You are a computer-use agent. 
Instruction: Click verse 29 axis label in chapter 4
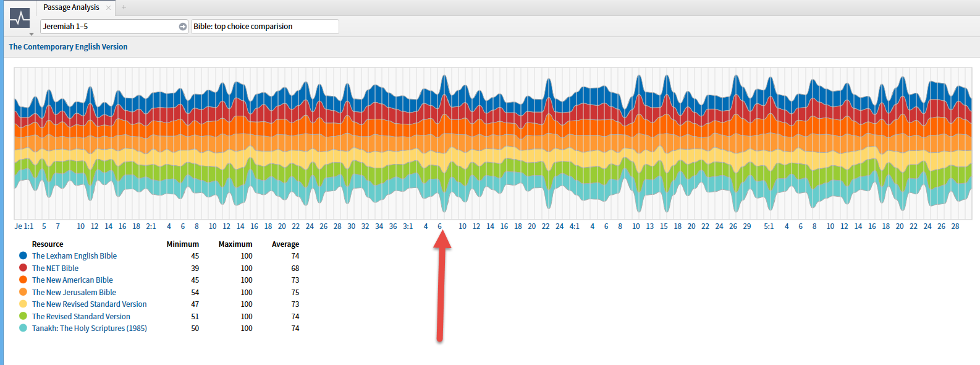pos(747,226)
